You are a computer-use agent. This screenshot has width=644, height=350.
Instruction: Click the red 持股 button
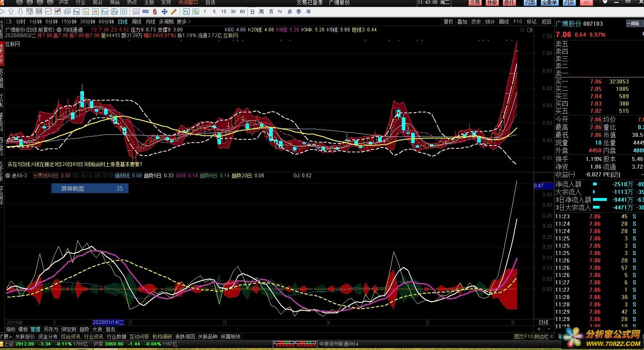(x=492, y=2)
